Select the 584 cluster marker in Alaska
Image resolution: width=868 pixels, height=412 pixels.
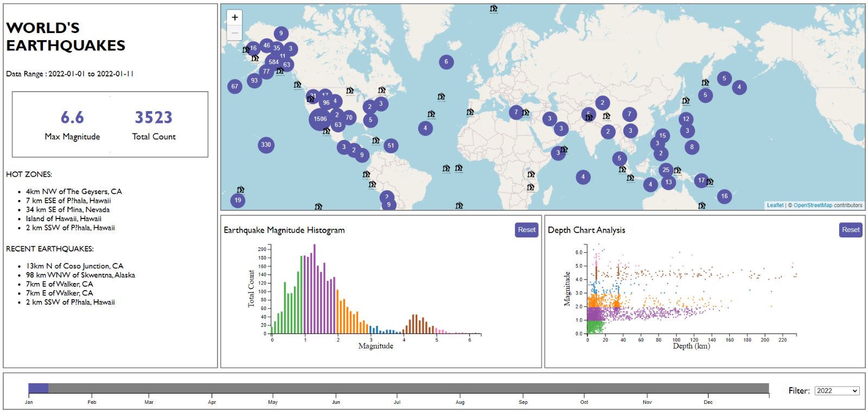pyautogui.click(x=273, y=62)
